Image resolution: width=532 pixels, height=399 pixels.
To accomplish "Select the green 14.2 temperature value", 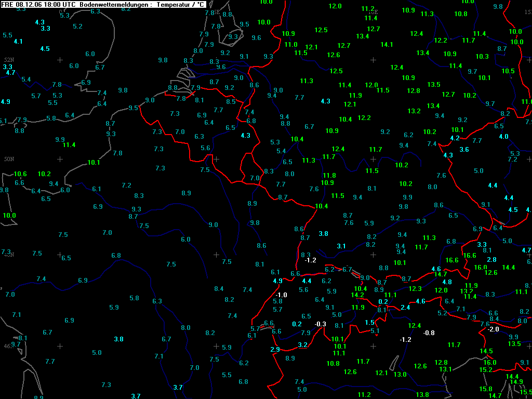I will pos(357,295).
